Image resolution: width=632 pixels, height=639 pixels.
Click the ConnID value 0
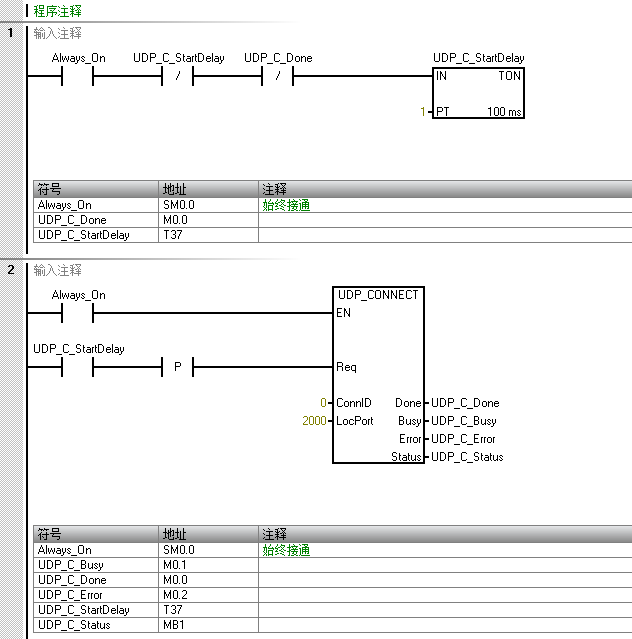coord(323,403)
